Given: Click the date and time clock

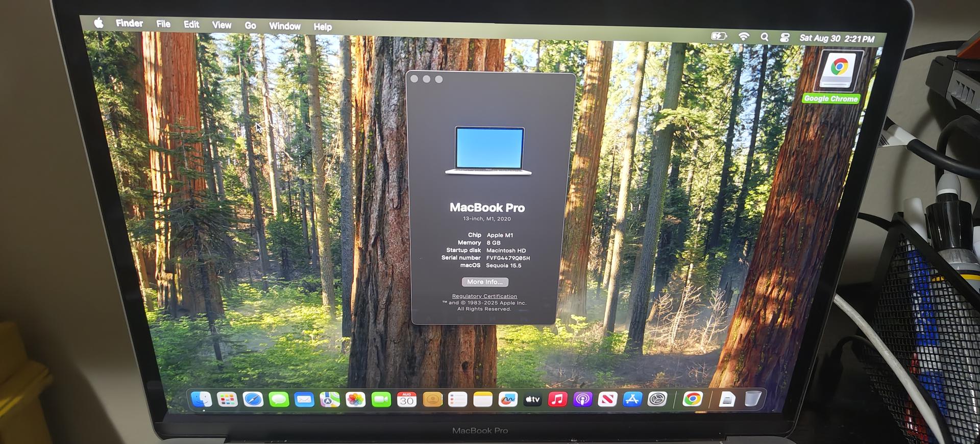Looking at the screenshot, I should coord(837,38).
